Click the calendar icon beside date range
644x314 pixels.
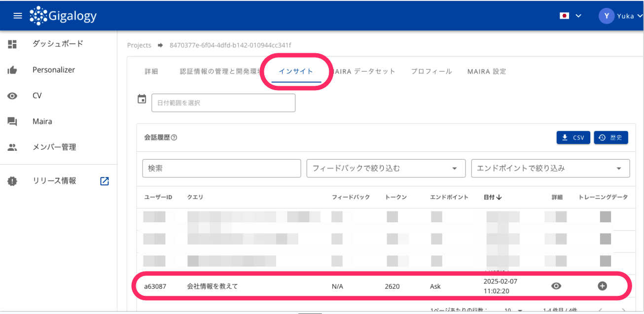tap(142, 99)
